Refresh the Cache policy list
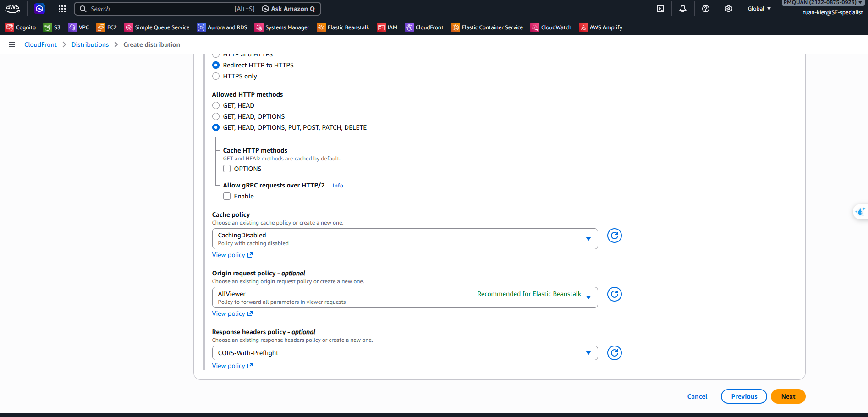Screen dimensions: 868x417 tap(614, 236)
